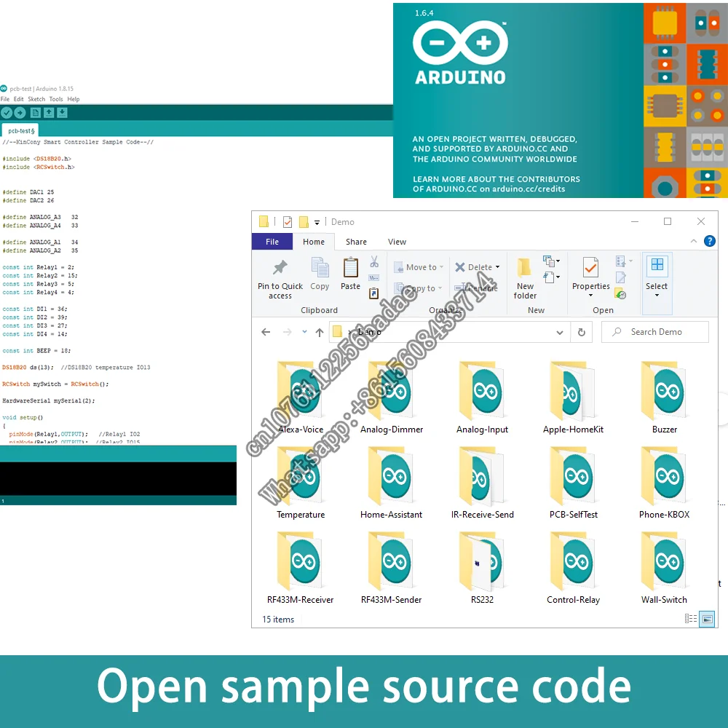Open the Help menu in Arduino IDE
This screenshot has height=728, width=728.
point(74,99)
